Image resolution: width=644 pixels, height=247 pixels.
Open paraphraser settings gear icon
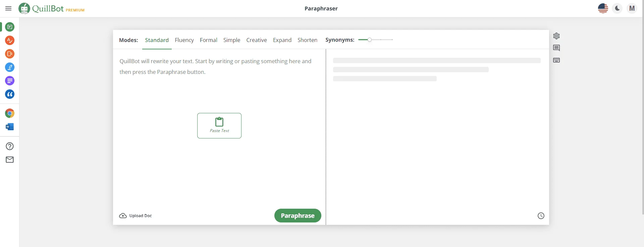[x=556, y=36]
